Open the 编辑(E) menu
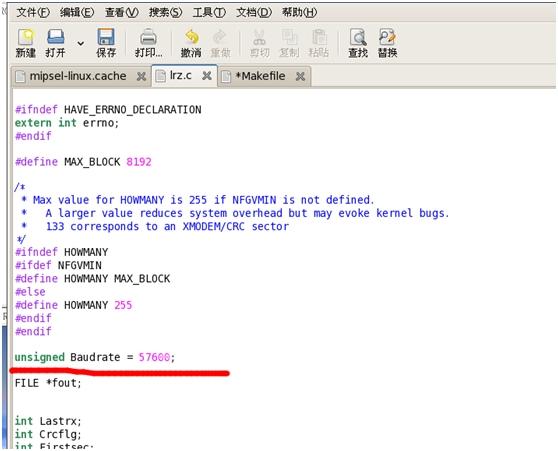Viewport: 558px width, 451px height. (x=77, y=12)
